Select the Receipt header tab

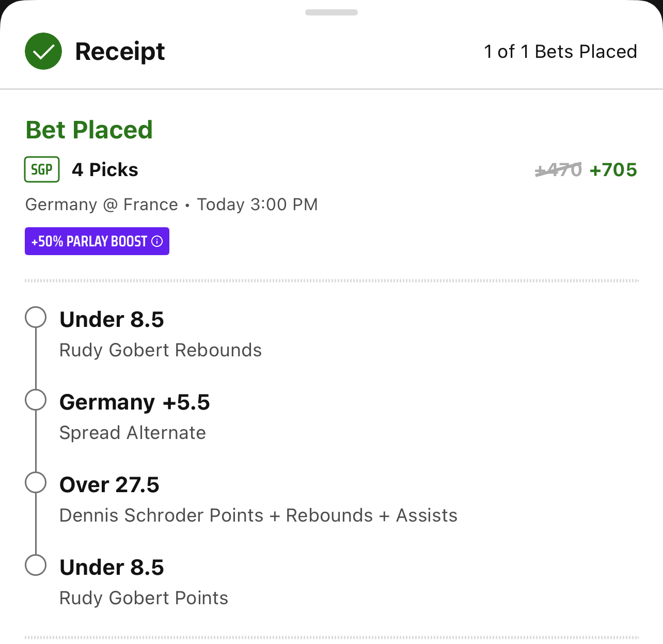pos(120,51)
